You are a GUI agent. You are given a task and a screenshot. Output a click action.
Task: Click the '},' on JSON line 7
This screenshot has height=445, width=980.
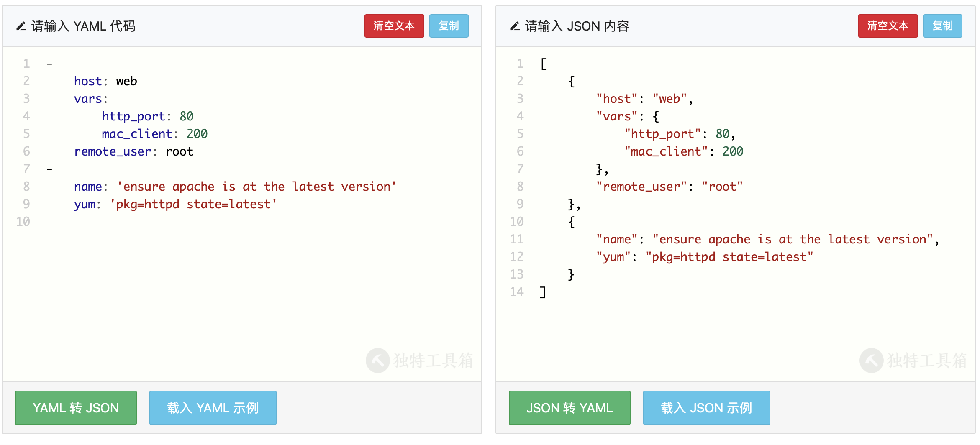[x=602, y=169]
